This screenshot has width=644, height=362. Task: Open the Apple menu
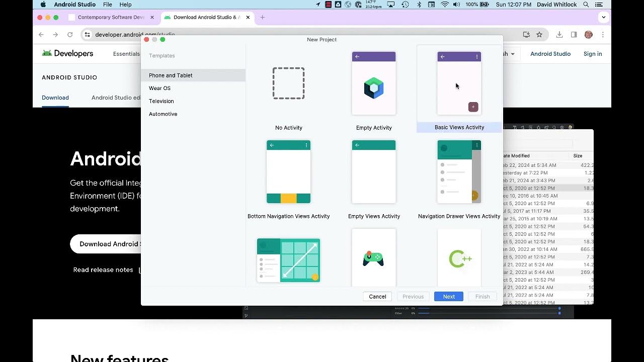point(43,5)
